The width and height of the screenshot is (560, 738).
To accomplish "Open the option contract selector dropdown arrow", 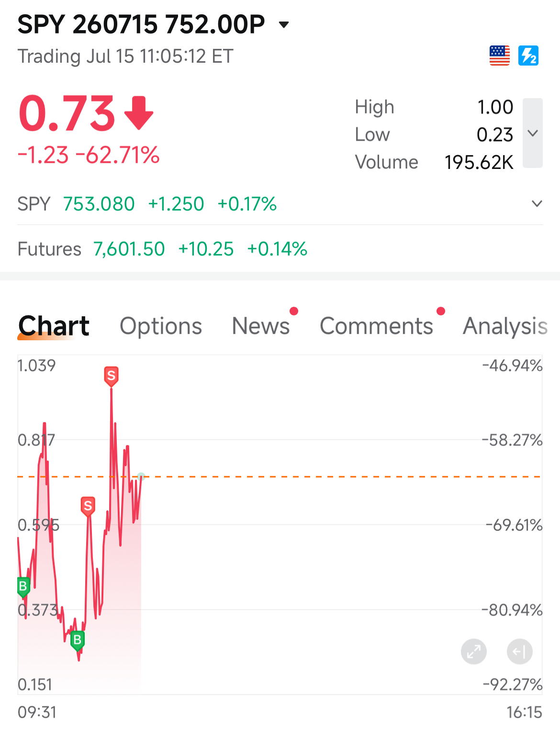I will (x=284, y=24).
